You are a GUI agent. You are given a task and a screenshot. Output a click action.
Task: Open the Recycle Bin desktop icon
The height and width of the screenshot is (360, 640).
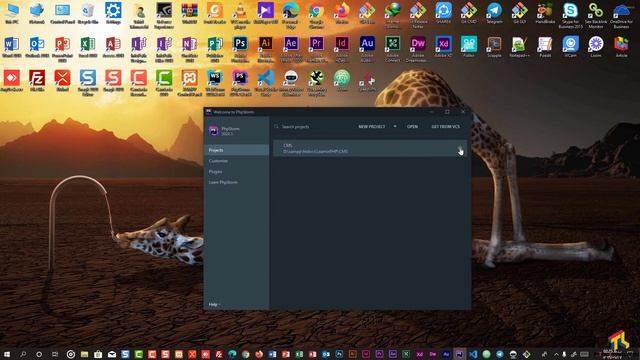coord(88,13)
